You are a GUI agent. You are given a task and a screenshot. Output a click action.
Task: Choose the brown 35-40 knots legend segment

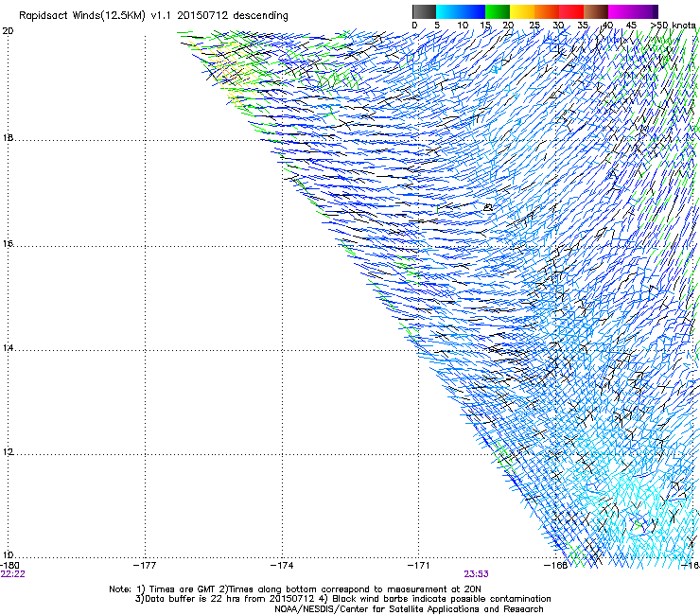596,11
